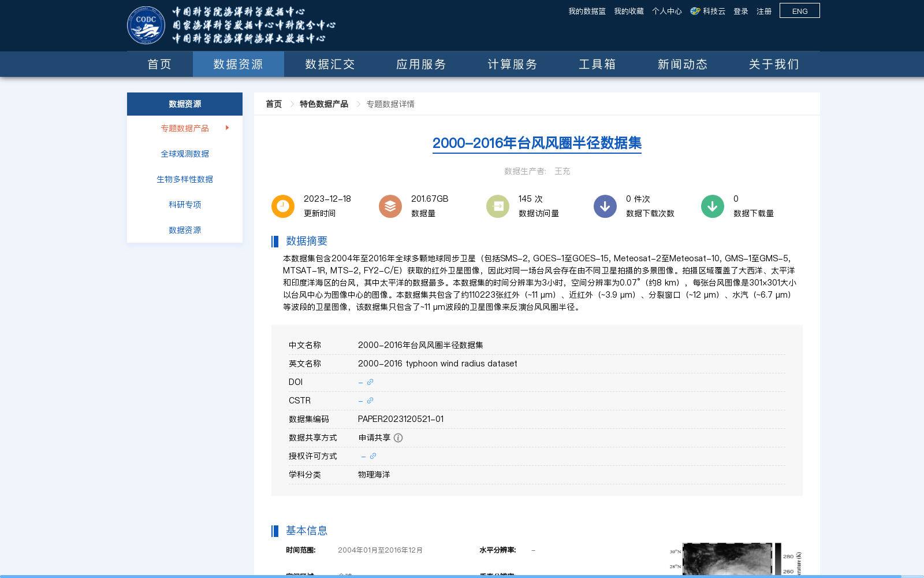Click the 2023-12-18 update date

click(x=327, y=199)
